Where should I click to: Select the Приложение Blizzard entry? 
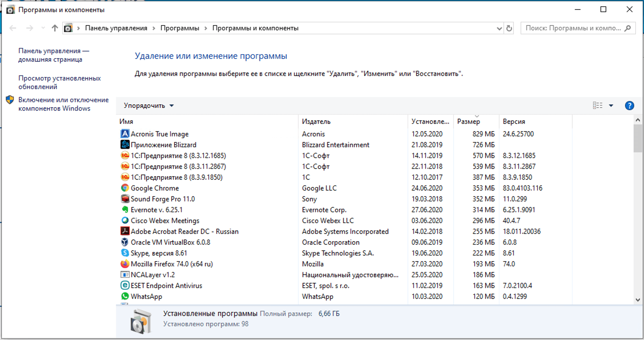click(x=164, y=145)
